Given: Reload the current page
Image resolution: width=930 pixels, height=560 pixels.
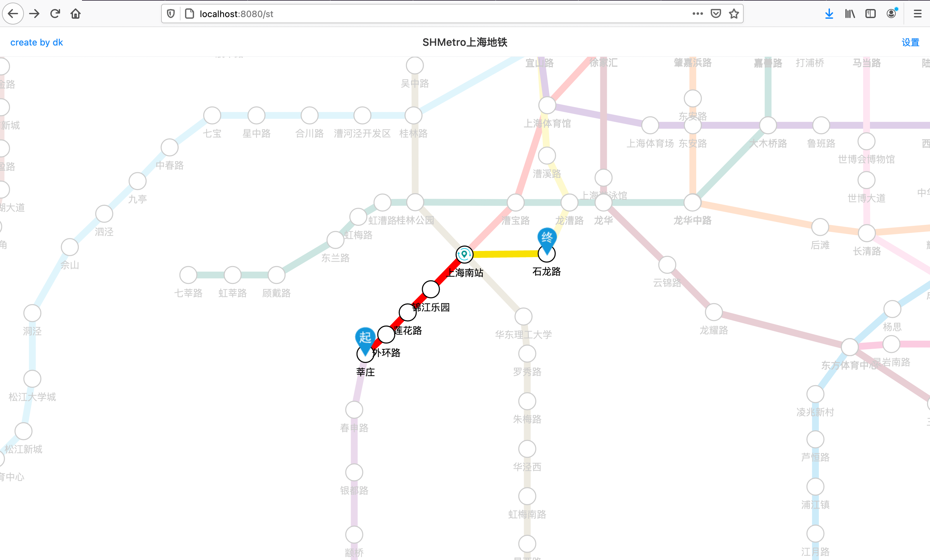Looking at the screenshot, I should point(55,14).
